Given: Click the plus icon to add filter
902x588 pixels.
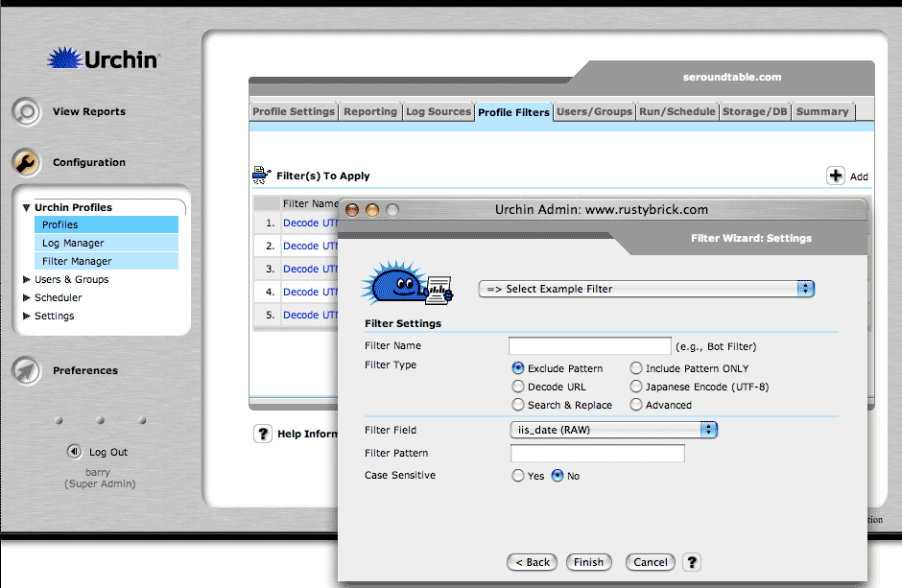Looking at the screenshot, I should tap(835, 176).
